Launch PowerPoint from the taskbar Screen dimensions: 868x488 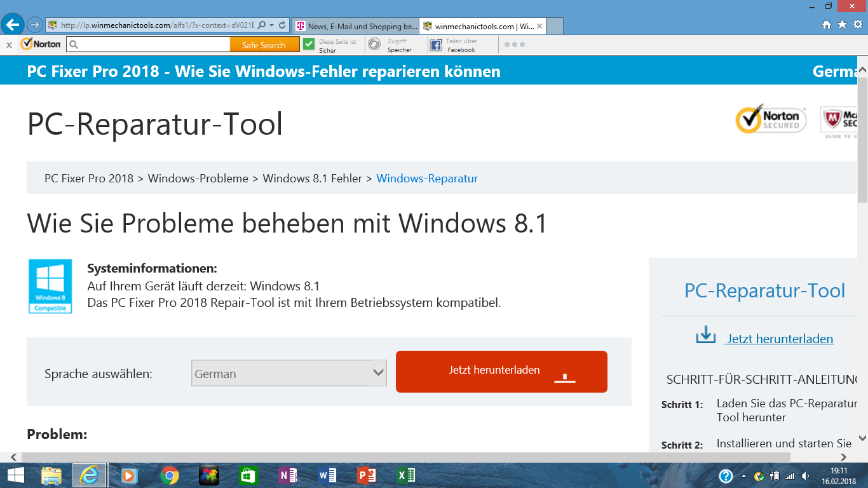[367, 475]
